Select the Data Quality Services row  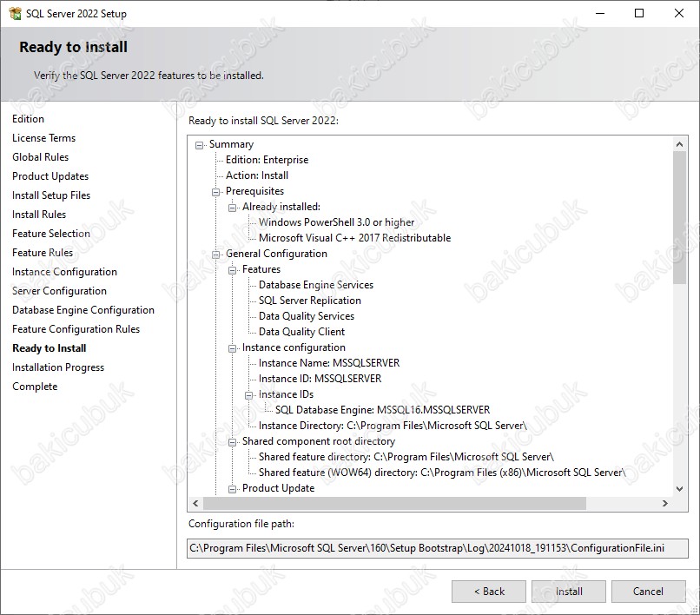coord(307,316)
